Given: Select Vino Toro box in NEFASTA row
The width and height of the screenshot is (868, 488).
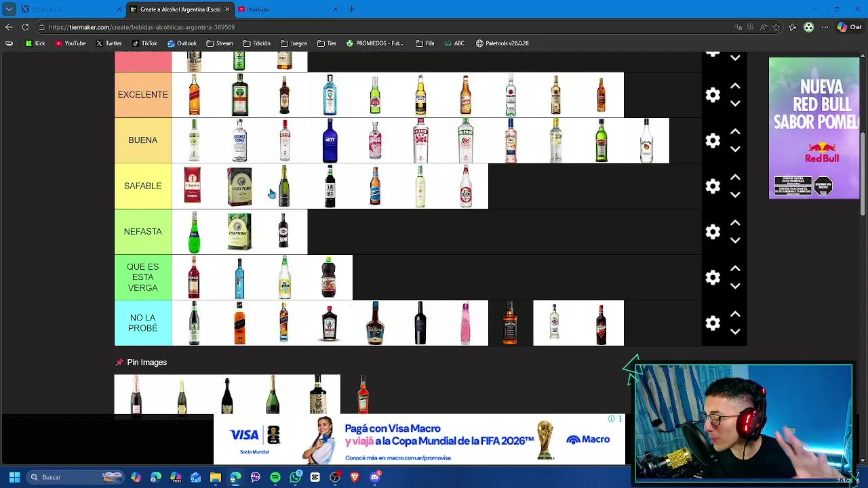Looking at the screenshot, I should click(239, 232).
